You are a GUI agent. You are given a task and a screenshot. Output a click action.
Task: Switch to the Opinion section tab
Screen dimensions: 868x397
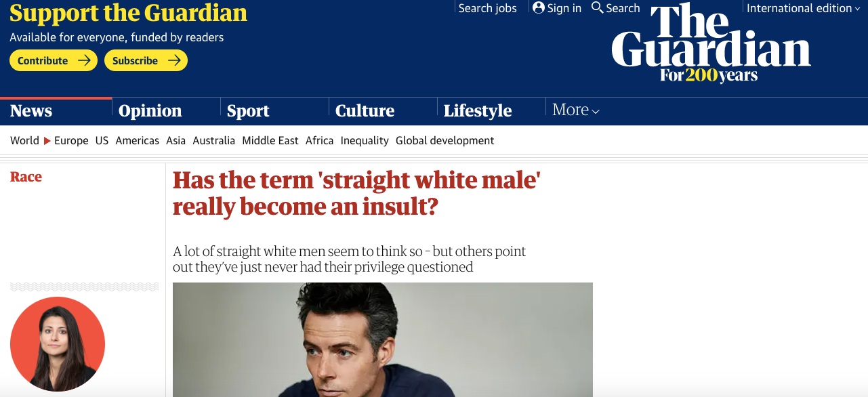coord(150,110)
